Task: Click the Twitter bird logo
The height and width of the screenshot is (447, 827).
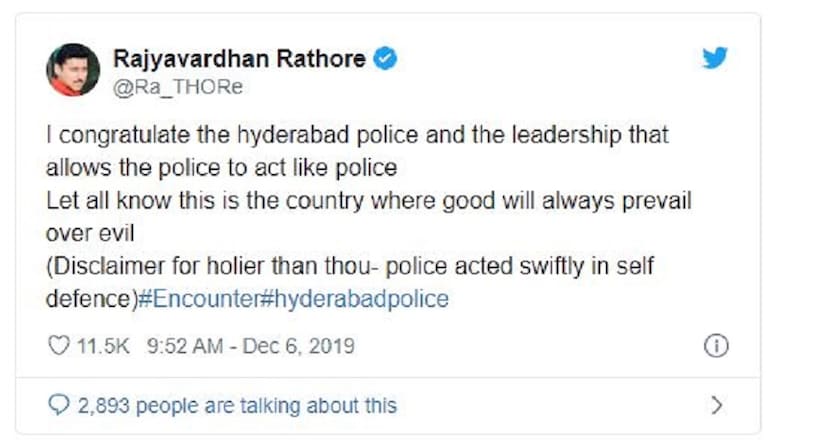Action: click(714, 59)
